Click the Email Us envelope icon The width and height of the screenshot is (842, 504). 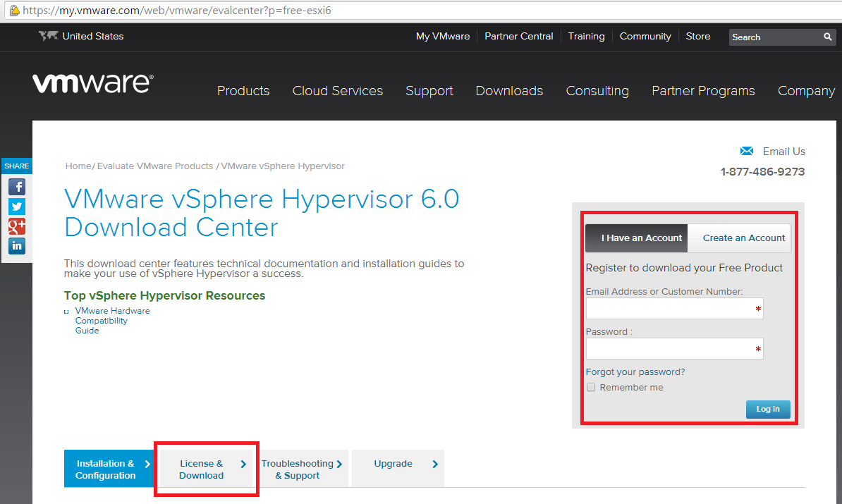click(x=746, y=151)
